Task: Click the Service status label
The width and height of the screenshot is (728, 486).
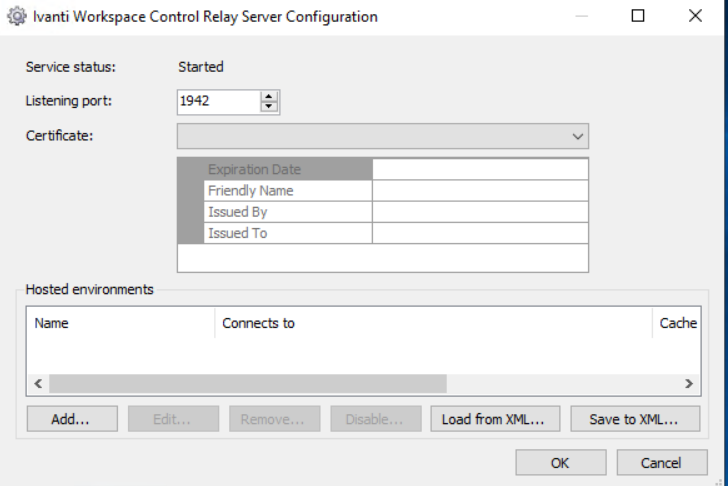Action: tap(71, 67)
